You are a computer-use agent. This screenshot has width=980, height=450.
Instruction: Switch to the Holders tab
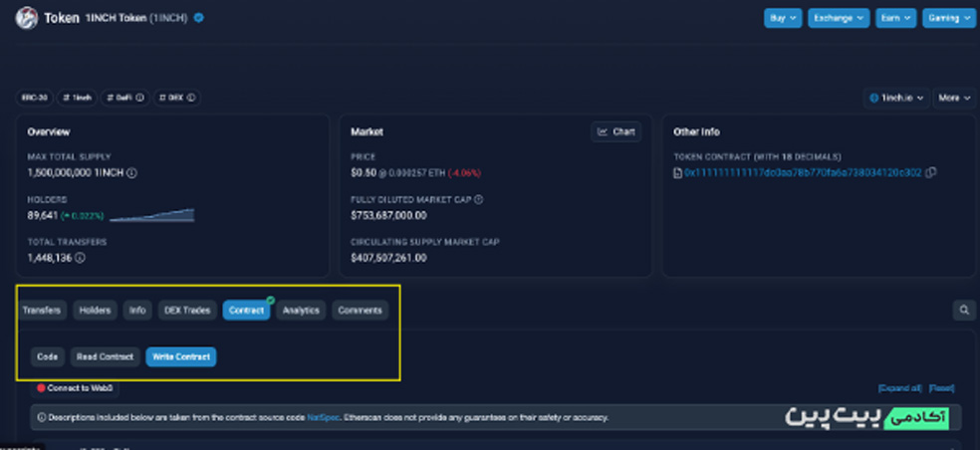[95, 311]
